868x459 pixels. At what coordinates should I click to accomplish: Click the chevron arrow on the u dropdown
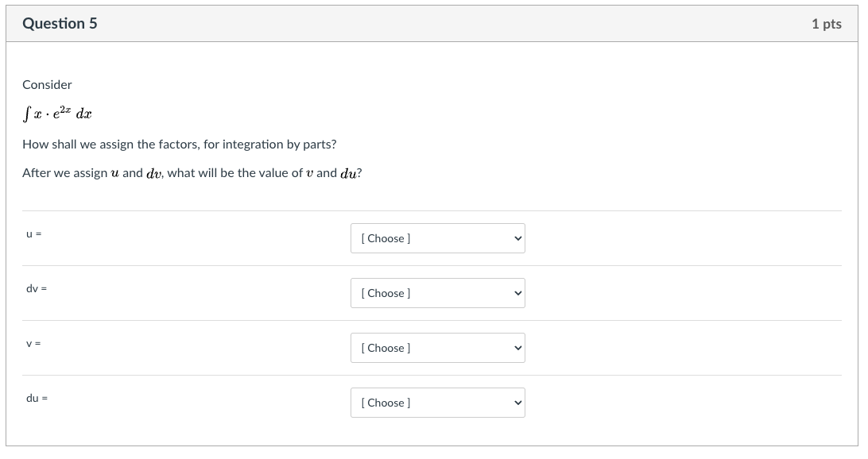(517, 238)
